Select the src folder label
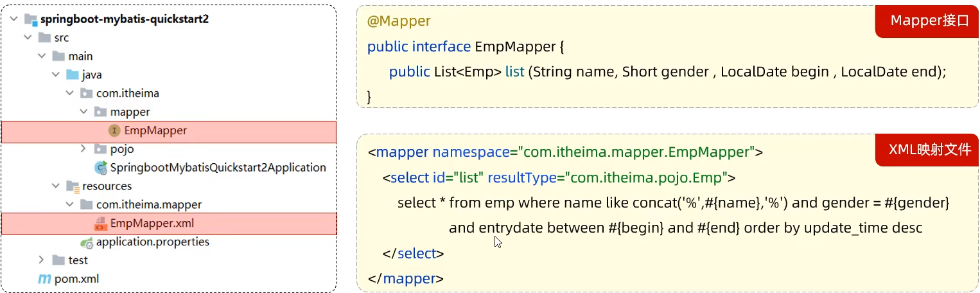Viewport: 980px width, 293px height. tap(62, 38)
